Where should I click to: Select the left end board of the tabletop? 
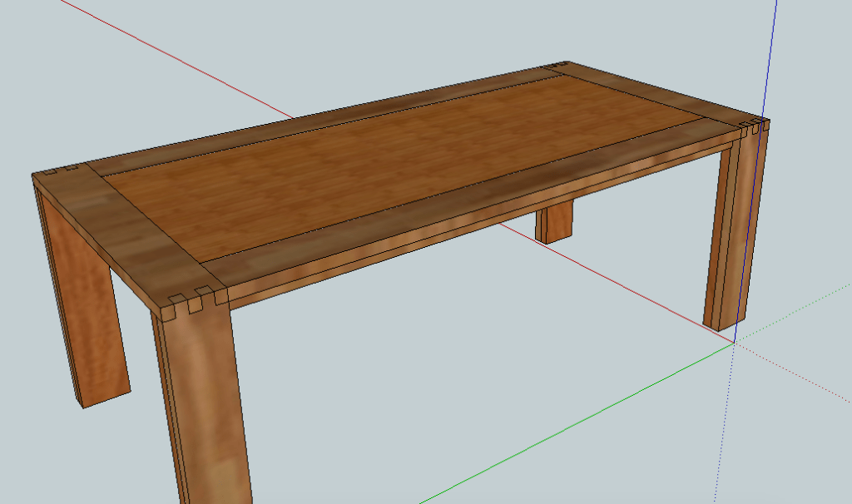tap(127, 234)
